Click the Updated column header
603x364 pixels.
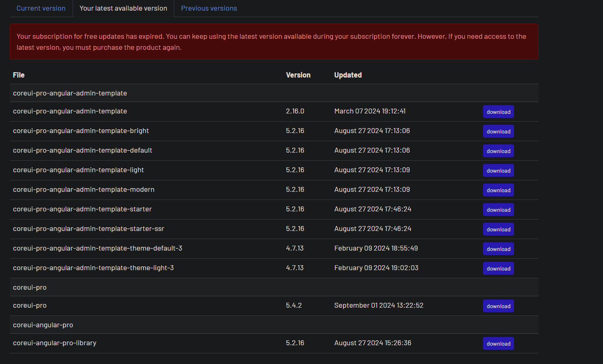coord(348,75)
